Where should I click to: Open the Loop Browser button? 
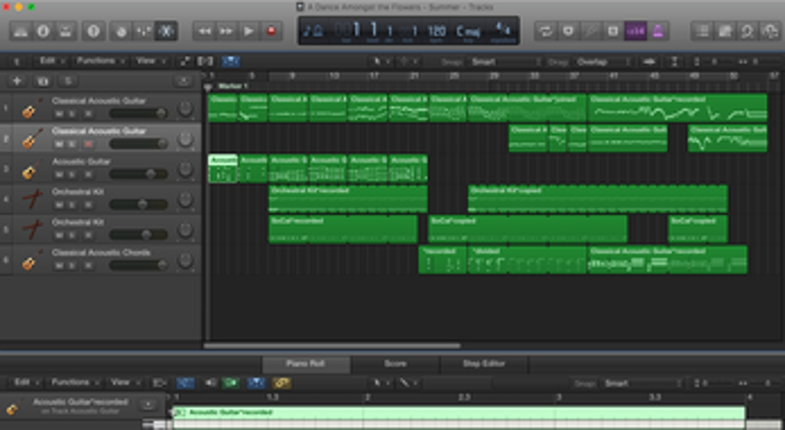coord(747,32)
